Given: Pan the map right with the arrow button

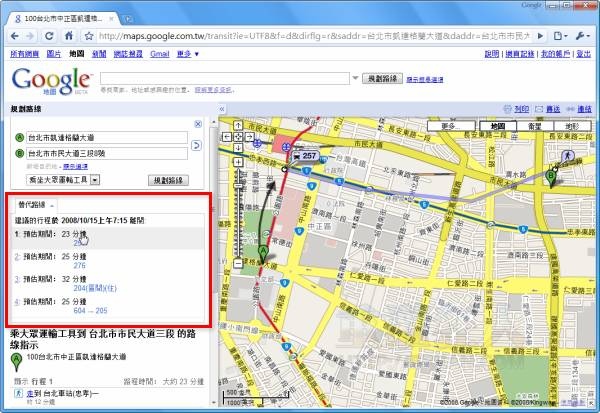Looking at the screenshot, I should coord(249,137).
